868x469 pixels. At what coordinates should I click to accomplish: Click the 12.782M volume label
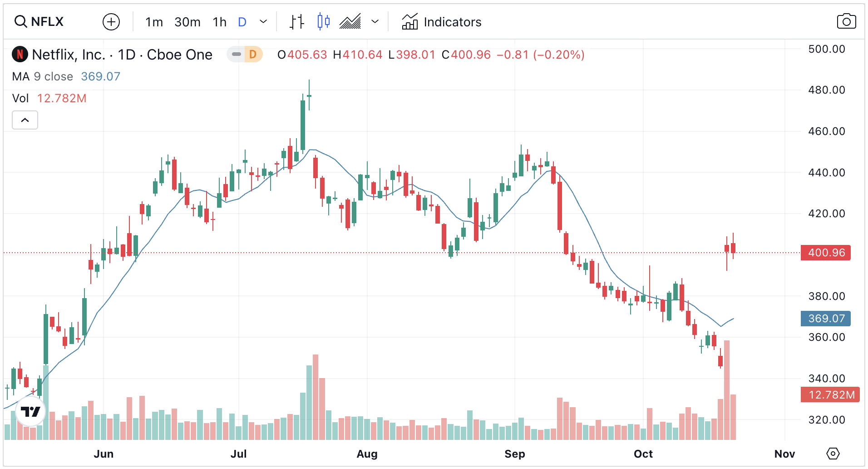831,394
